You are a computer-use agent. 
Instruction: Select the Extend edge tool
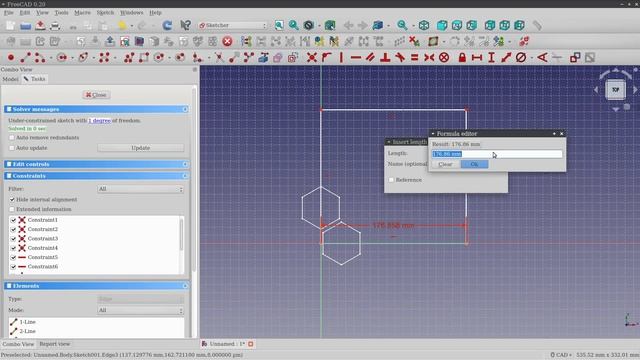click(x=234, y=58)
